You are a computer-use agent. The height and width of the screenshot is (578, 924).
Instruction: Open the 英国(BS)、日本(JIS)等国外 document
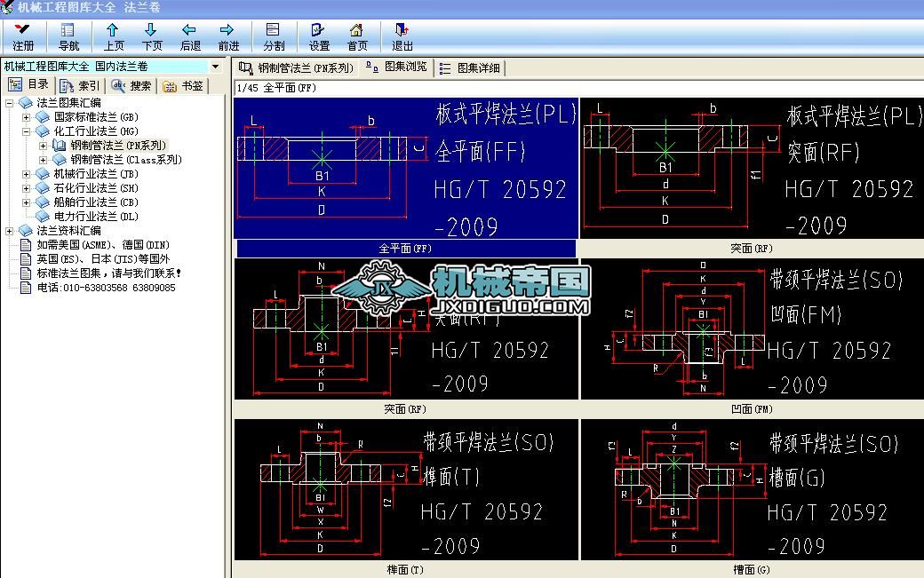tap(103, 258)
